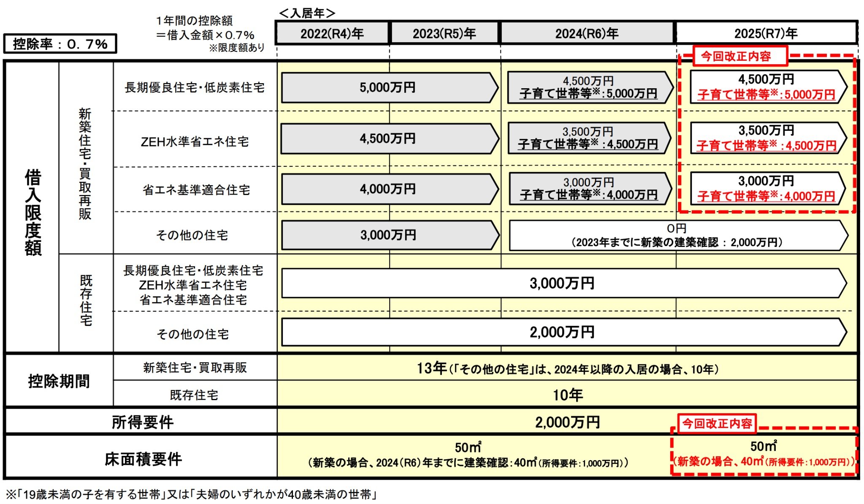Click the '=借入金額×0.7%' formula line
The image size is (864, 504).
[x=205, y=35]
